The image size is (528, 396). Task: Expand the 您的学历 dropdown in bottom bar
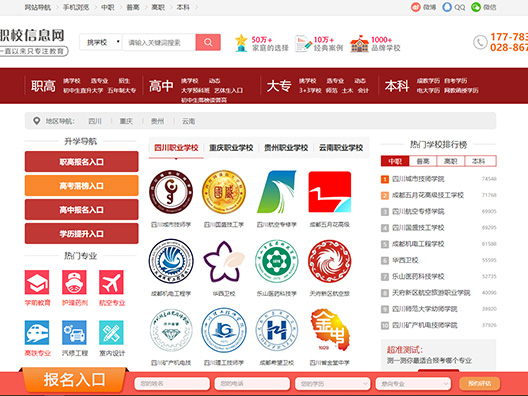coord(332,384)
